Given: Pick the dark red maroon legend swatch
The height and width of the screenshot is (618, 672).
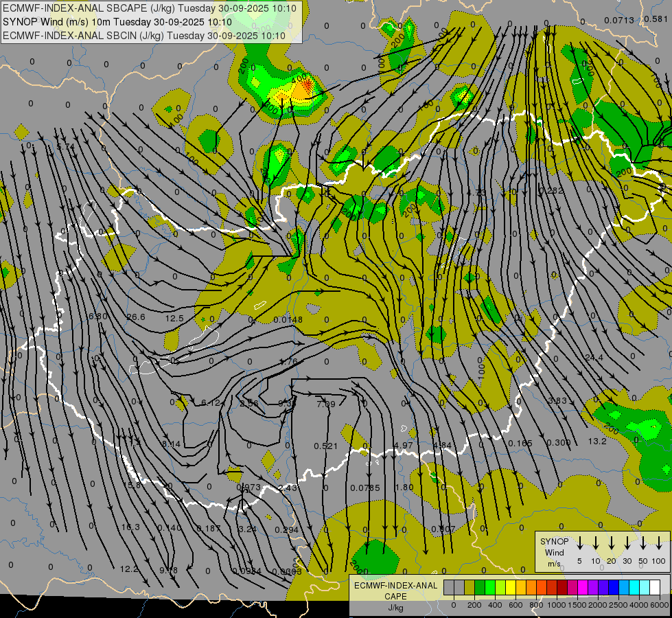Looking at the screenshot, I should (562, 588).
